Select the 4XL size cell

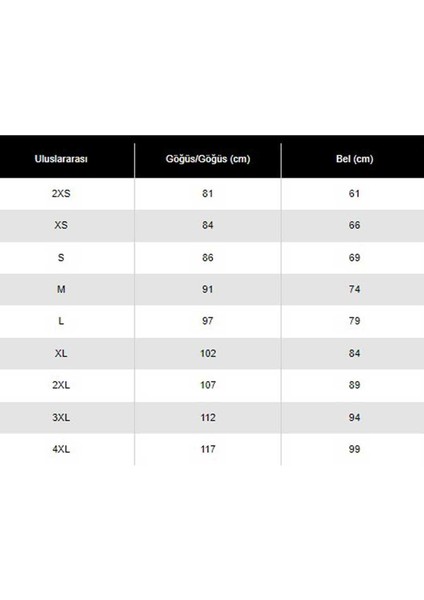click(61, 449)
